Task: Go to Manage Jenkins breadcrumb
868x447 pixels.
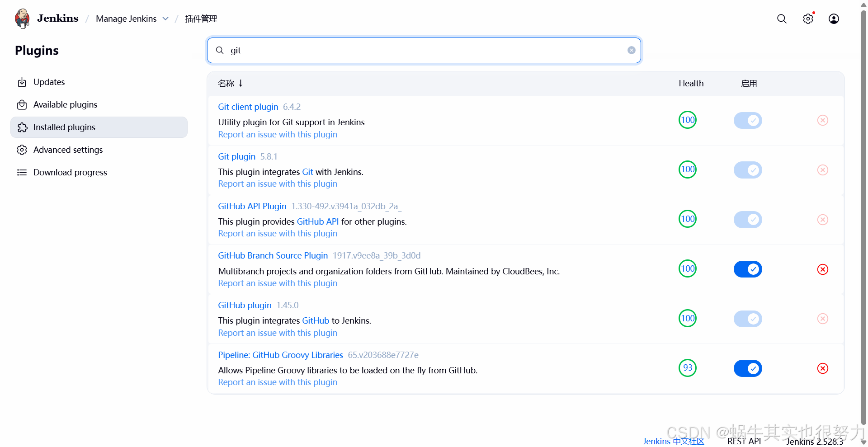Action: pos(126,19)
